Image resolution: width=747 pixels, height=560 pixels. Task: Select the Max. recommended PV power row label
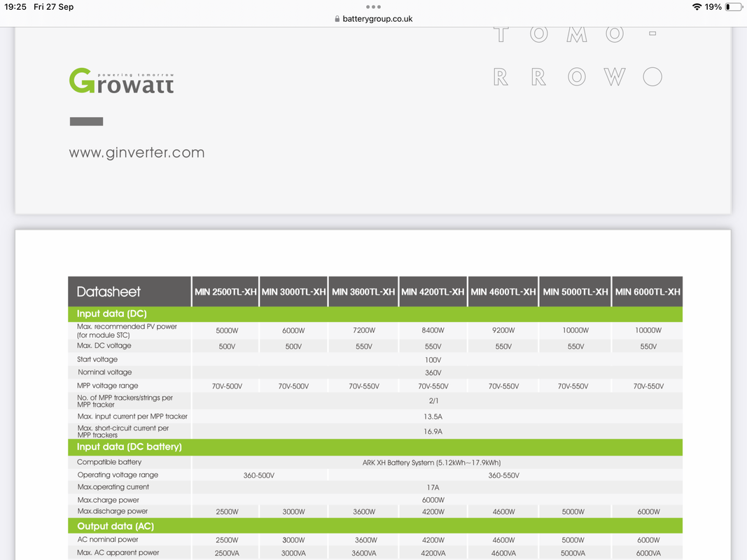tap(127, 330)
